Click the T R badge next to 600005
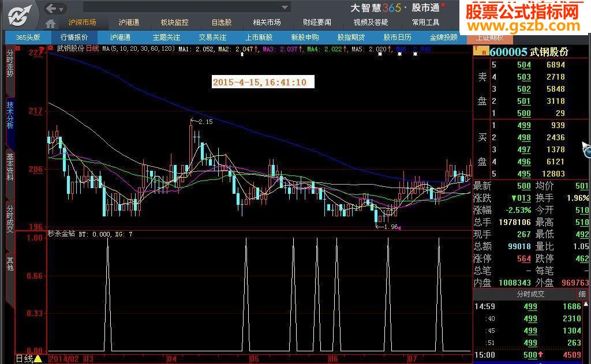591x364 pixels. (481, 51)
